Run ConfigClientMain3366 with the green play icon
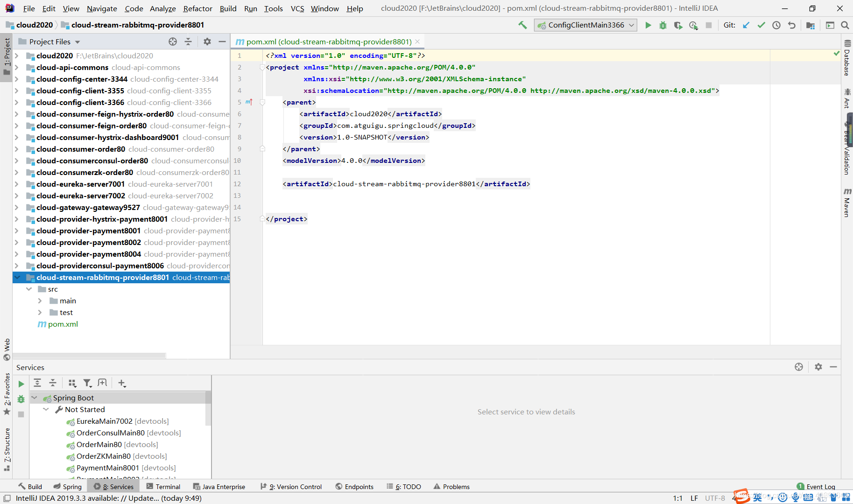This screenshot has height=504, width=853. (x=648, y=25)
